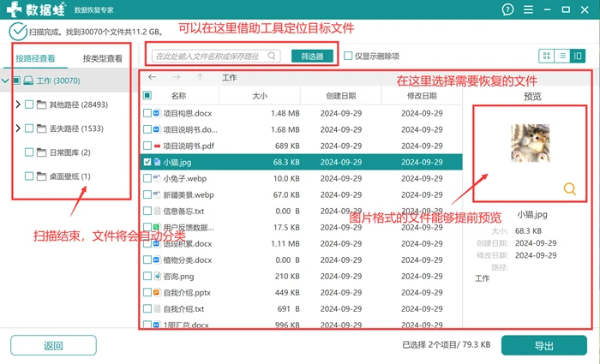The image size is (600, 364).
Task: Click the 筛选器 filter button
Action: [x=312, y=57]
